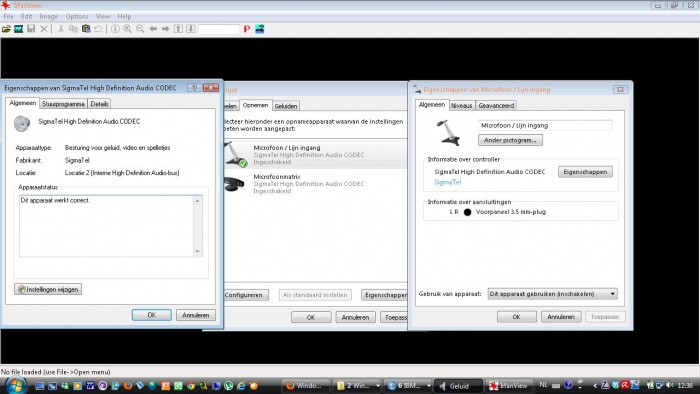The width and height of the screenshot is (700, 394).
Task: Open the Geluid taskbar button
Action: tap(458, 386)
